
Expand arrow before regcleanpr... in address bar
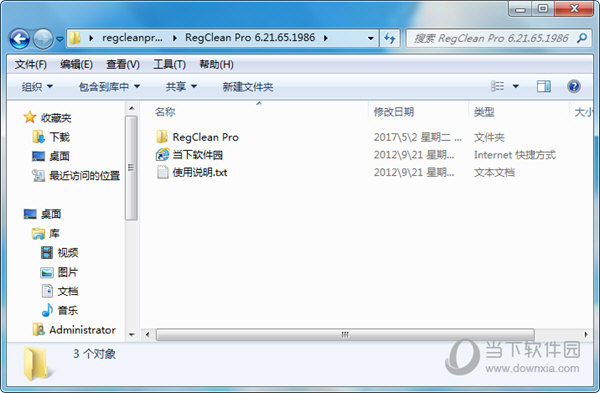tap(91, 38)
